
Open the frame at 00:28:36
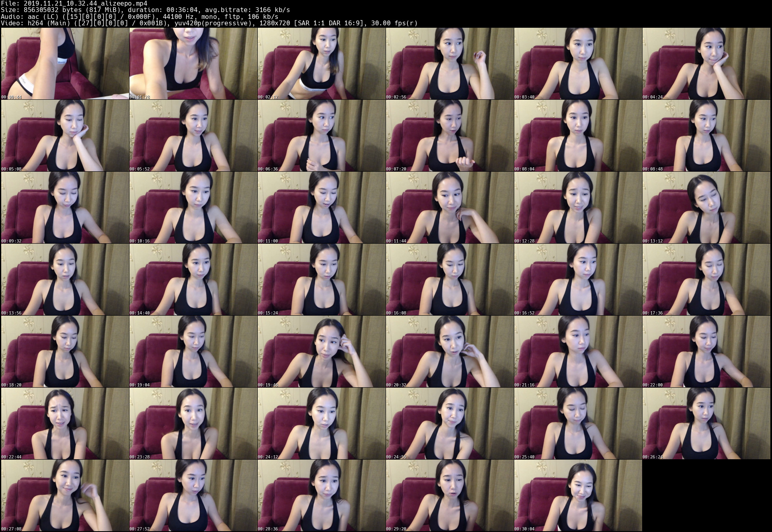[x=321, y=495]
